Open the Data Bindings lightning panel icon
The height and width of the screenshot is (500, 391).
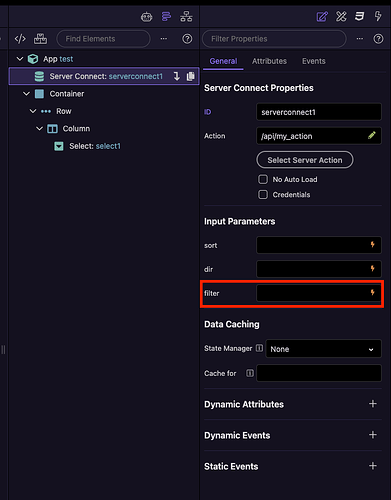378,16
